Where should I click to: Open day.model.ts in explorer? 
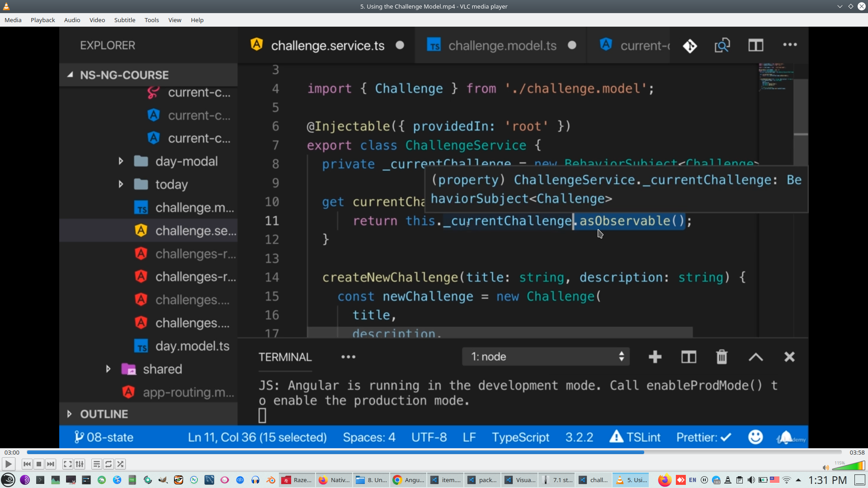point(192,346)
